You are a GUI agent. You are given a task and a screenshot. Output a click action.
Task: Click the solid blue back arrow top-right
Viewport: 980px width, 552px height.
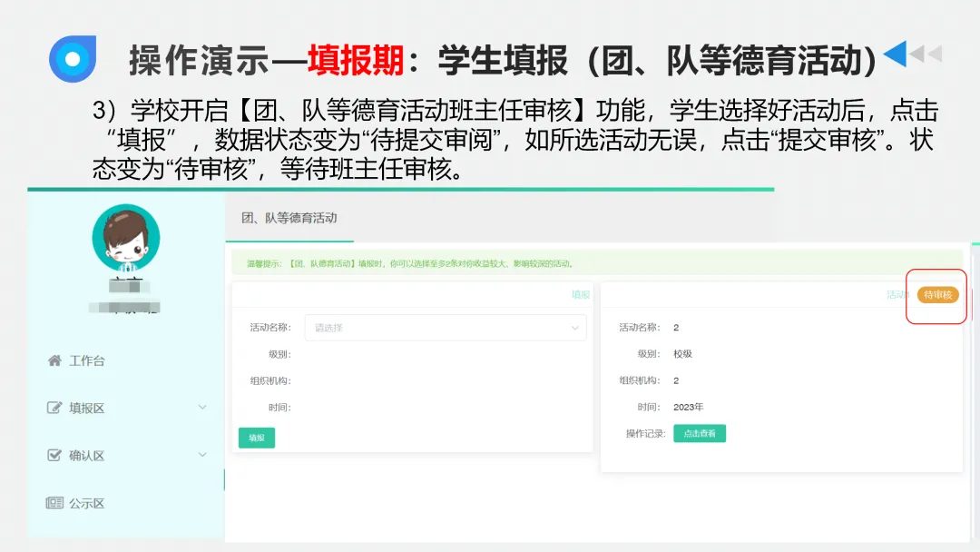point(896,53)
